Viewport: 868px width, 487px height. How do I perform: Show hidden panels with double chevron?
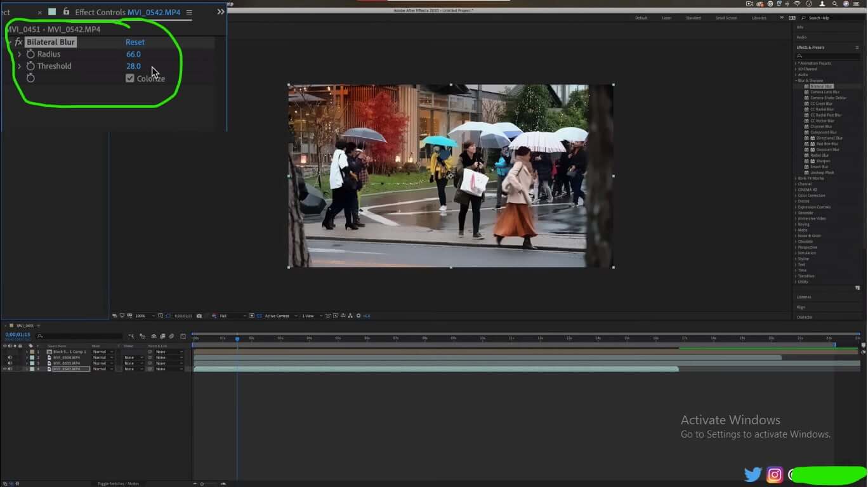pos(220,12)
